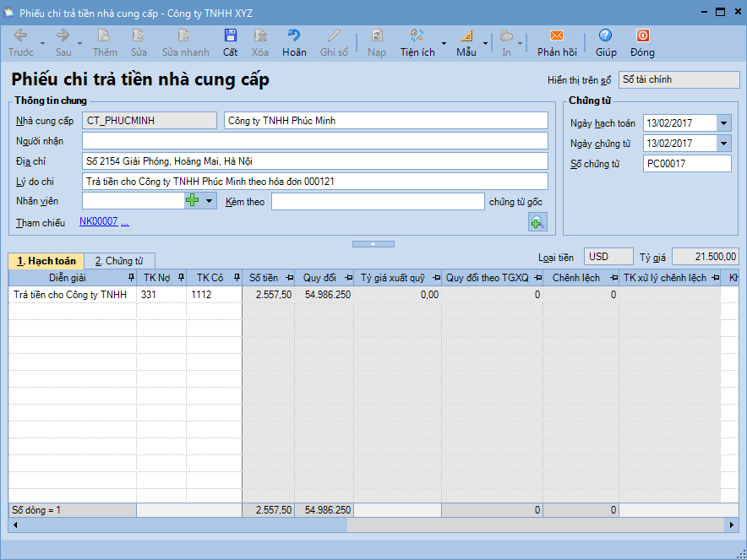747x560 pixels.
Task: Open the Tiện ích utilities icon
Action: [x=417, y=42]
